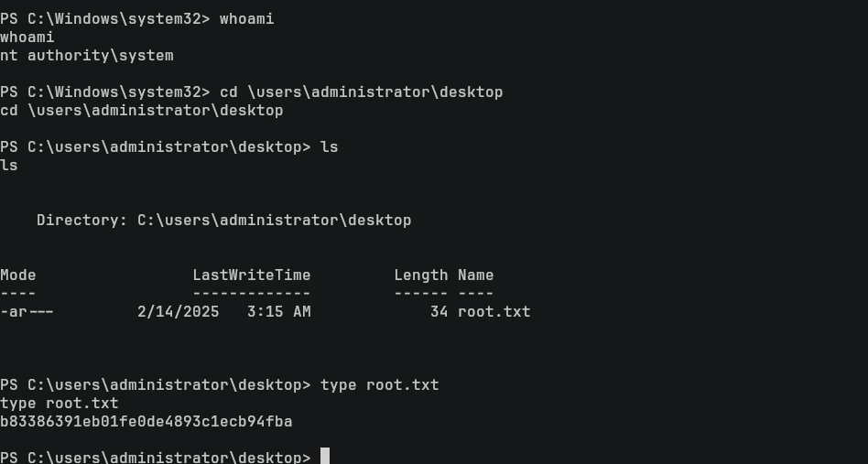Image resolution: width=868 pixels, height=464 pixels.
Task: Click root.txt in the directory listing
Action: point(494,312)
